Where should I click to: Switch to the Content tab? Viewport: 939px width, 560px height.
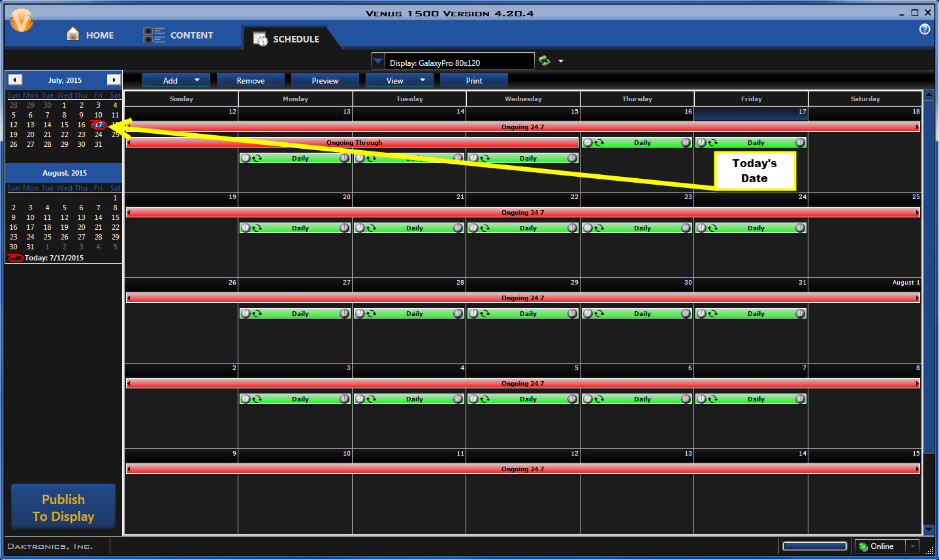point(191,35)
